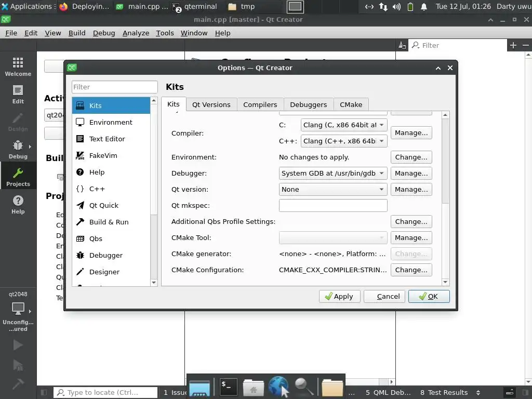The image size is (532, 399).
Task: Click the Kits pane scrollbar up arrow
Action: [x=445, y=115]
